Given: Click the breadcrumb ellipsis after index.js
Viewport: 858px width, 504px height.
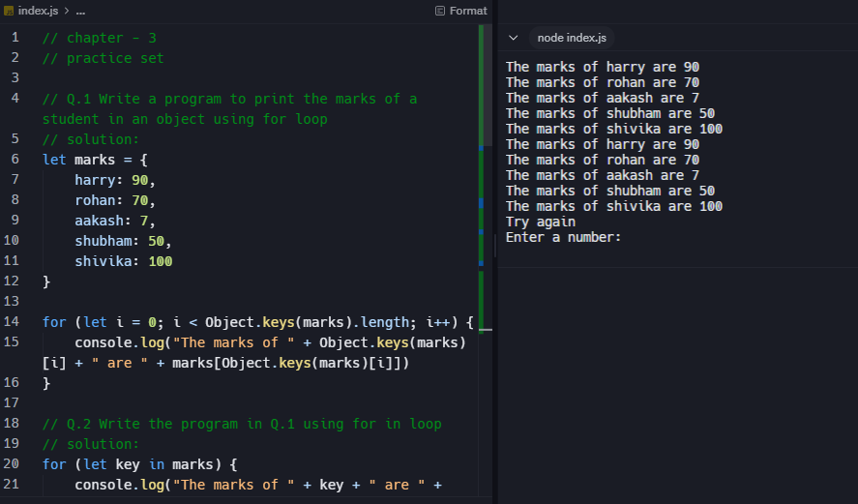Looking at the screenshot, I should coord(80,11).
